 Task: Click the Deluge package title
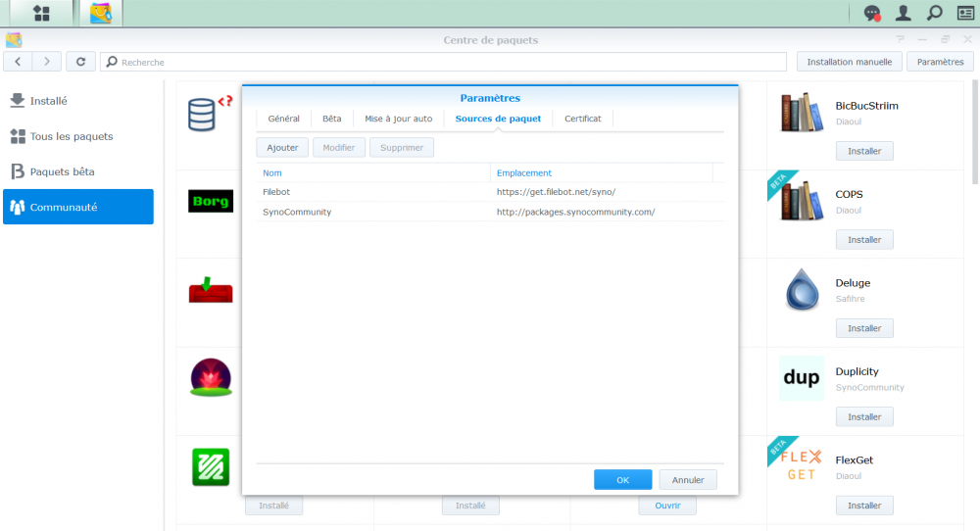853,283
